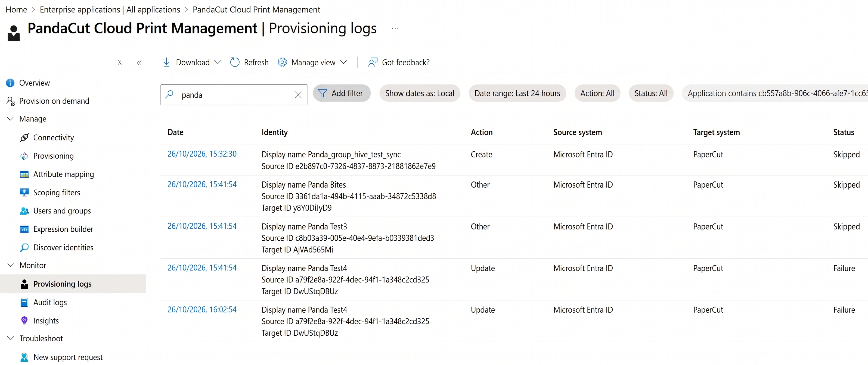
Task: Click the Refresh circular arrow icon
Action: [234, 62]
